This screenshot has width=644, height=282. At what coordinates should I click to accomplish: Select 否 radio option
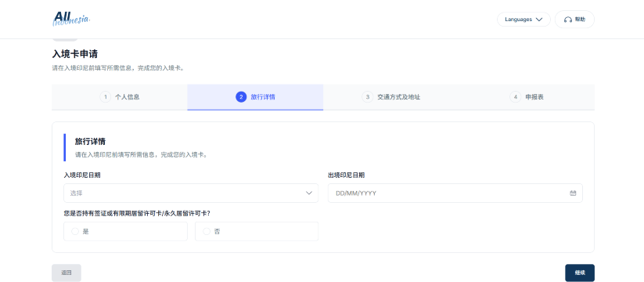[257, 231]
